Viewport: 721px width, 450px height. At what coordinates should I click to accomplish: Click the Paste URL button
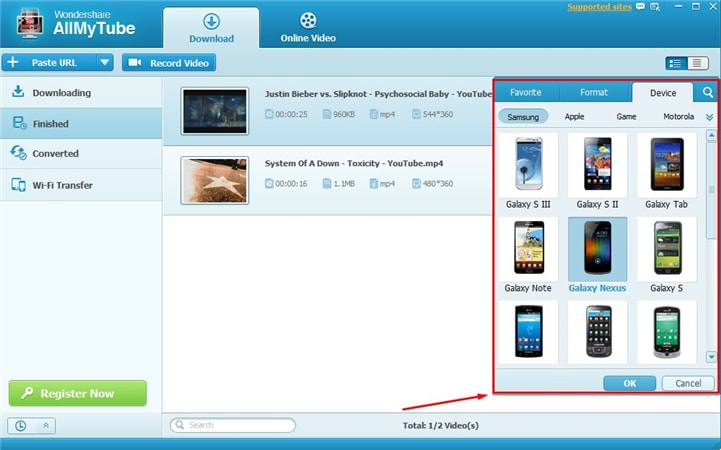(x=49, y=63)
